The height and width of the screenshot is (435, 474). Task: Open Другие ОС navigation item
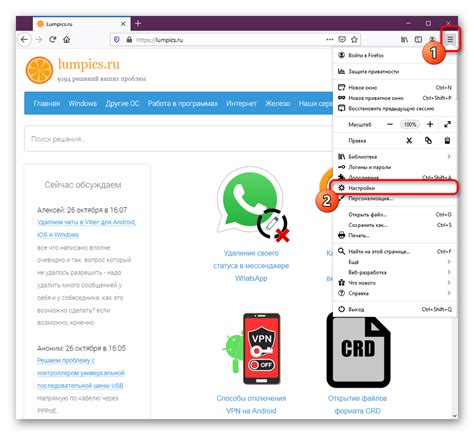122,104
